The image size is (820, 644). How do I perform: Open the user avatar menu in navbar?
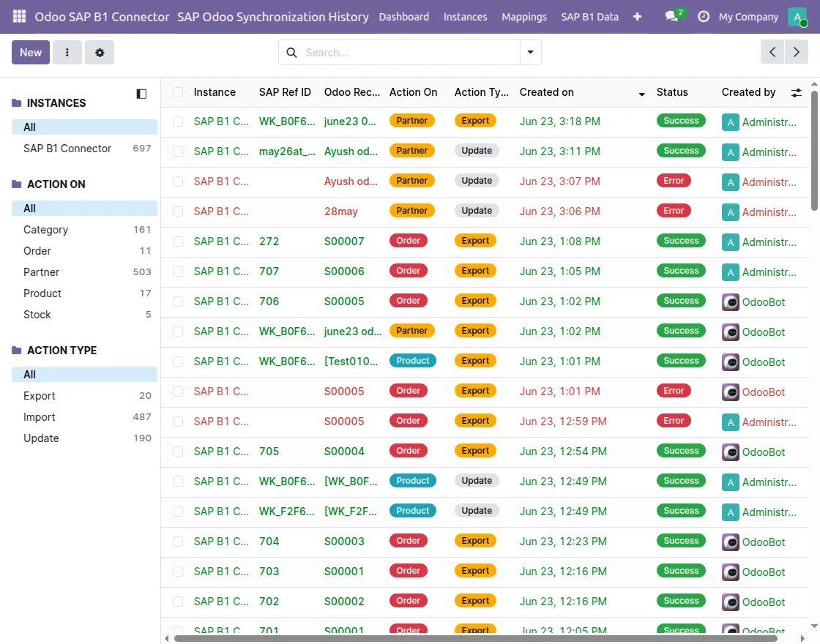tap(797, 17)
